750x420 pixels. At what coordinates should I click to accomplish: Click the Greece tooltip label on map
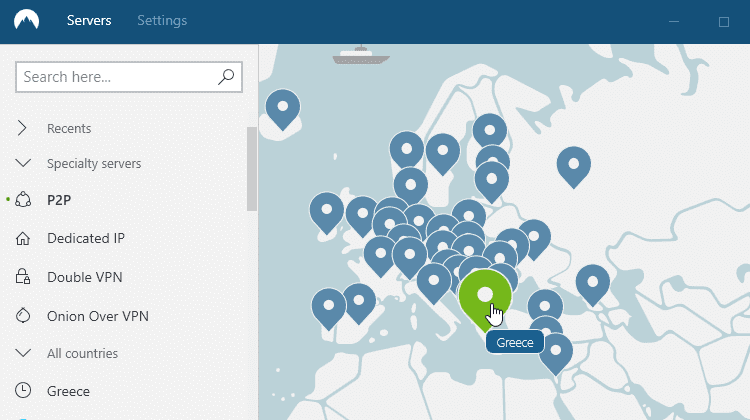pos(515,343)
